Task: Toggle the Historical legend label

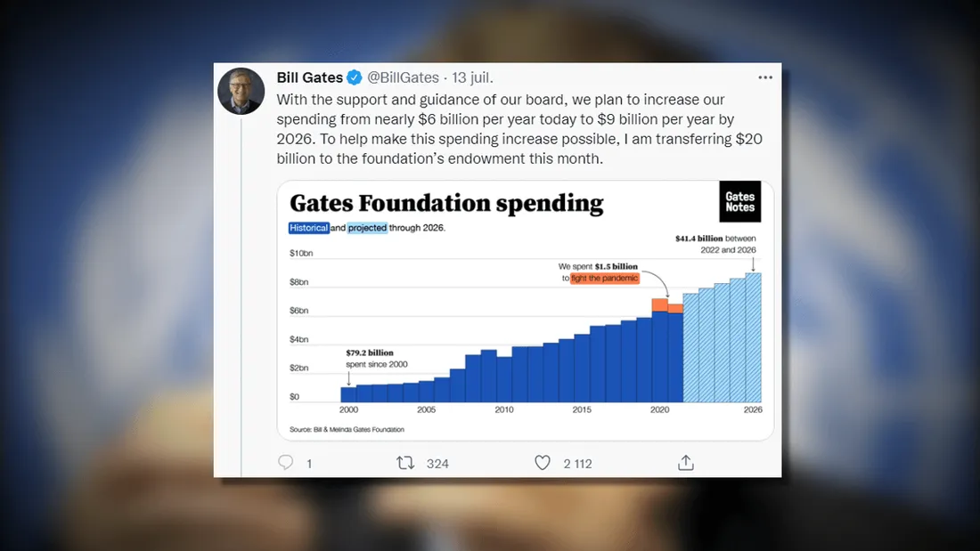Action: (x=308, y=228)
